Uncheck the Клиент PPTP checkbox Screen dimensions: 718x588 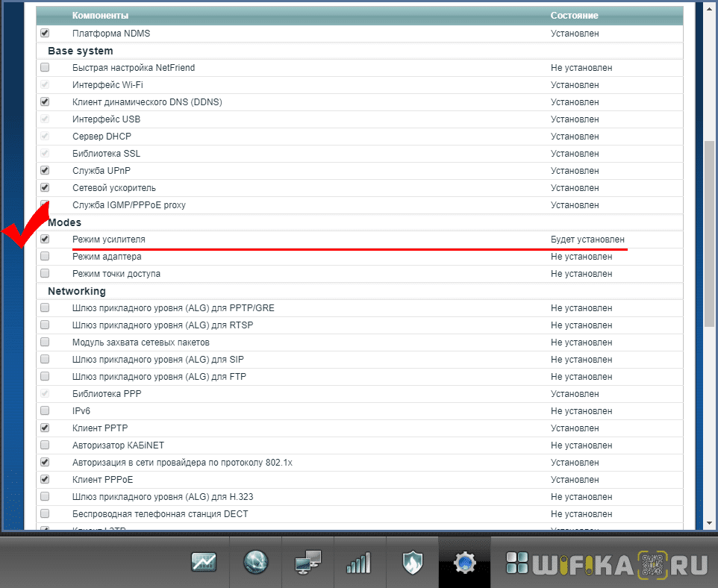(45, 428)
